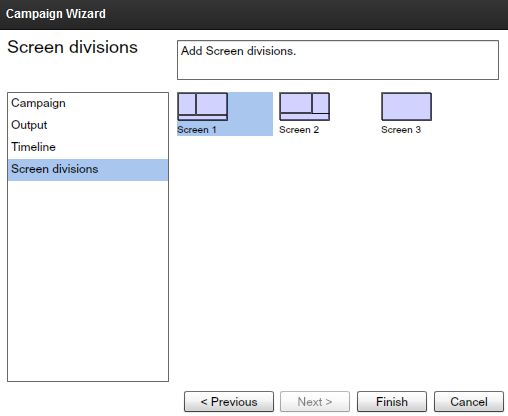The height and width of the screenshot is (416, 508).
Task: Click the Screen 2 text label
Action: click(x=299, y=130)
